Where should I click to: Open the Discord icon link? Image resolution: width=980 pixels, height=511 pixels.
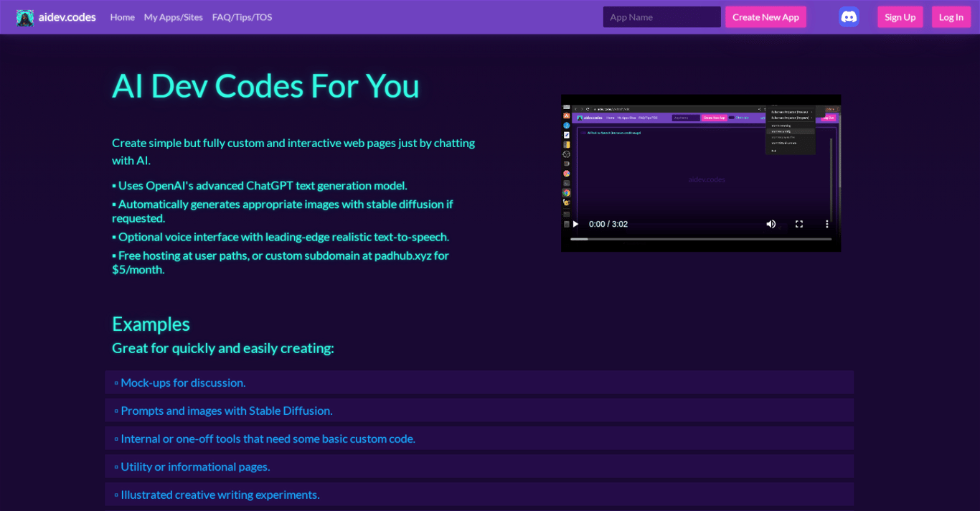(849, 17)
